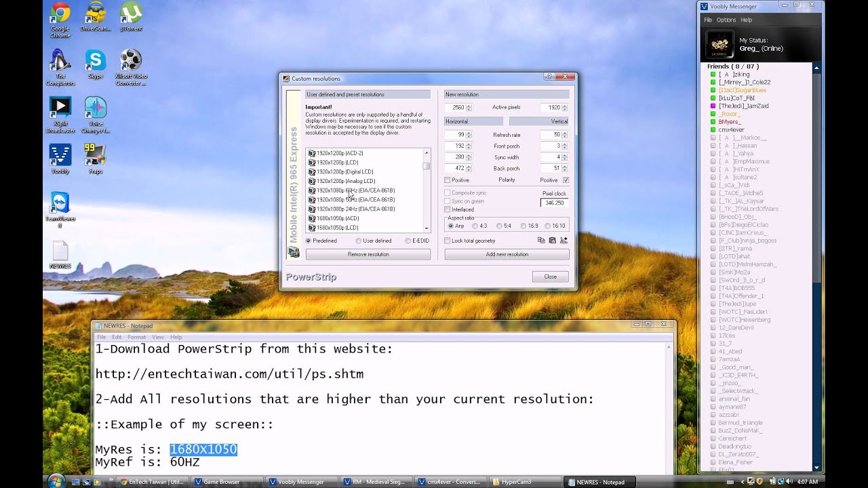Click the paste timings icon in PowerStrip
Image resolution: width=868 pixels, height=488 pixels.
[x=552, y=240]
